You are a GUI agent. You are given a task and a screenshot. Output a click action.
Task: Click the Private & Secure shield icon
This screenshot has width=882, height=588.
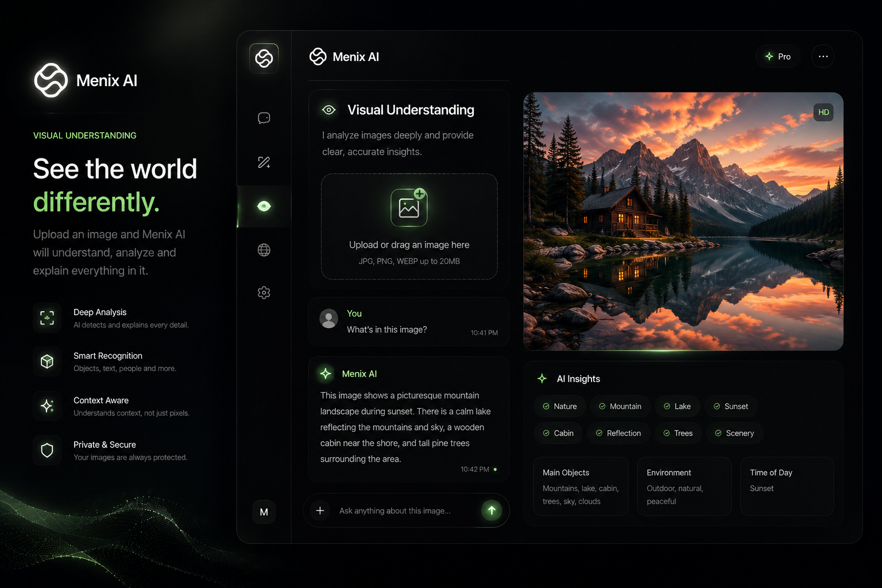click(x=47, y=450)
